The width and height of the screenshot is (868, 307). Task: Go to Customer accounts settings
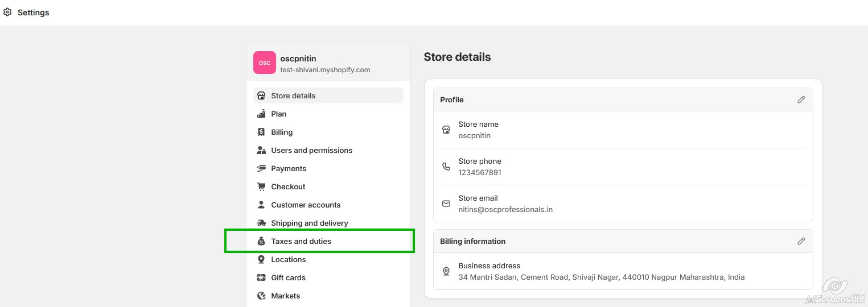click(x=306, y=205)
